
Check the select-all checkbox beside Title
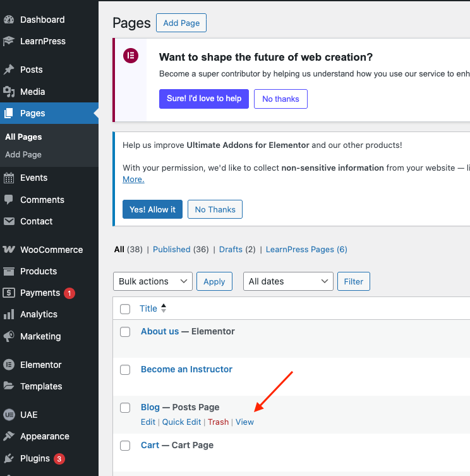coord(125,309)
